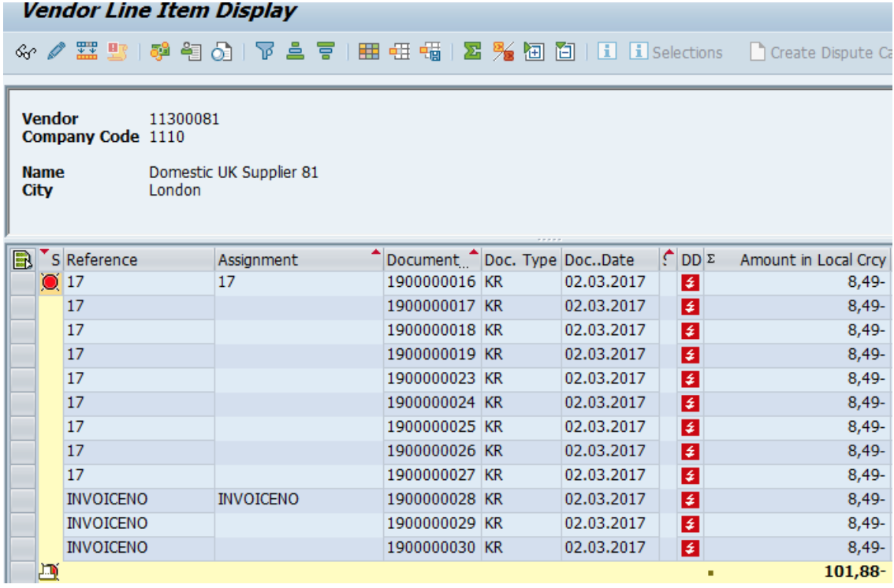This screenshot has width=894, height=588.
Task: Click the Amount in Local Crcy header
Action: (796, 260)
